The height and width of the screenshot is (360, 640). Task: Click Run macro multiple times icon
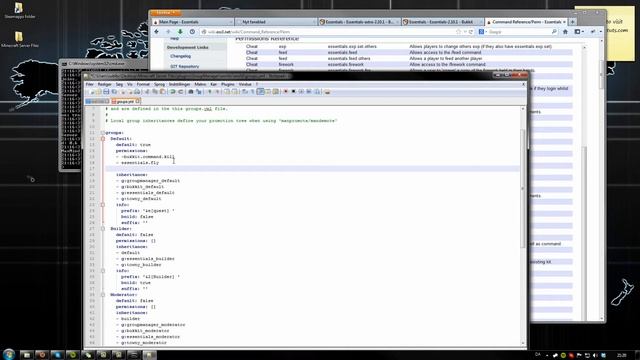309,91
